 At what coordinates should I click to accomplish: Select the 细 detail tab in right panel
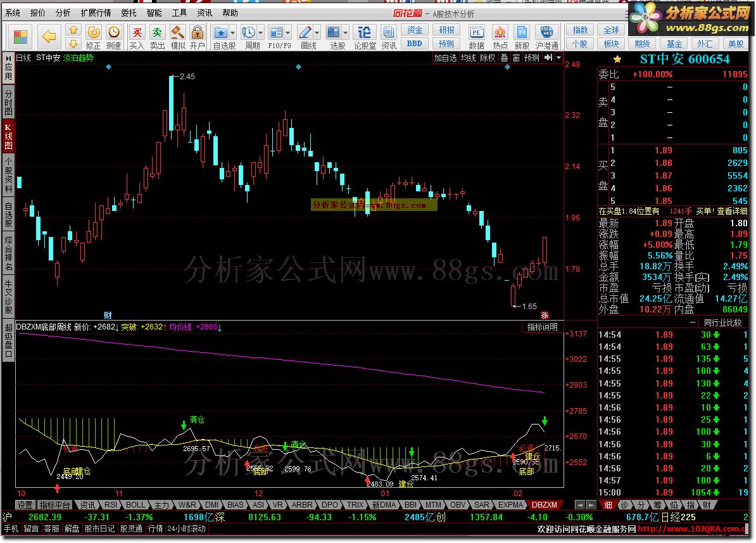point(608,505)
